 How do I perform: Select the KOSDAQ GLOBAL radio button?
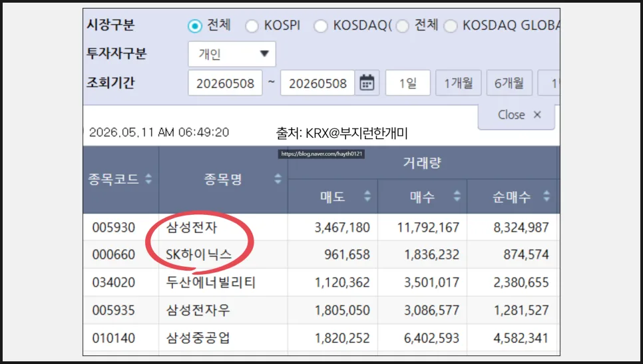pos(450,26)
